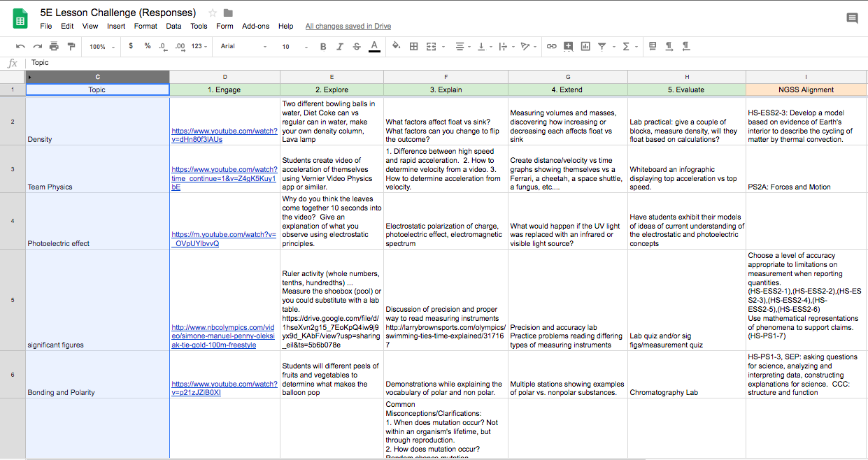Open the Team Physics row YouTube link
868x460 pixels.
[x=224, y=178]
